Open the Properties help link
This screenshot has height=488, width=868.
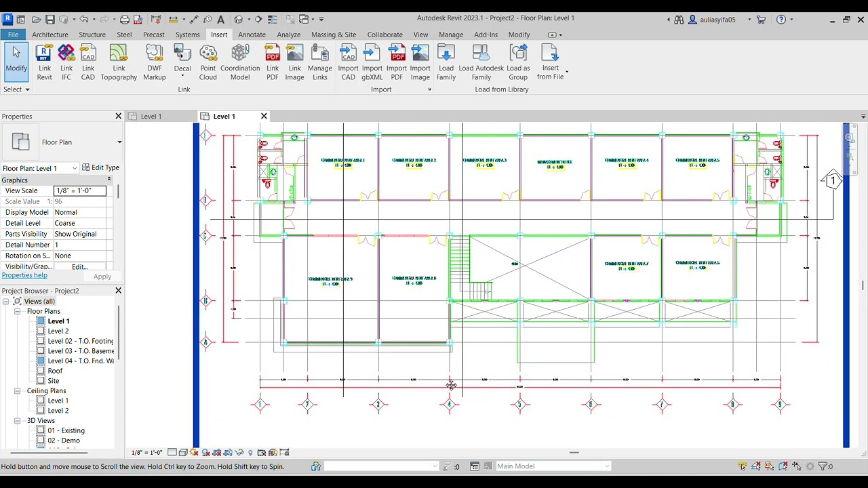(x=24, y=275)
